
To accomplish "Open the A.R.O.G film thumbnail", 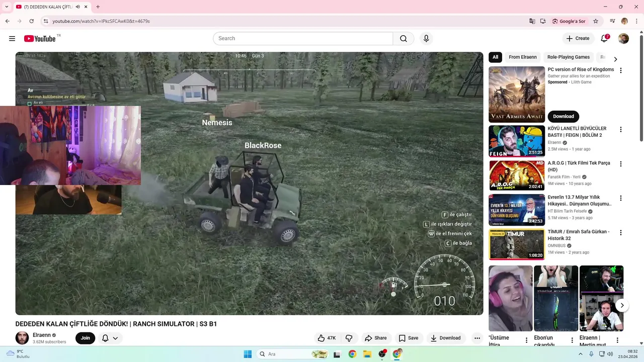I will click(517, 175).
